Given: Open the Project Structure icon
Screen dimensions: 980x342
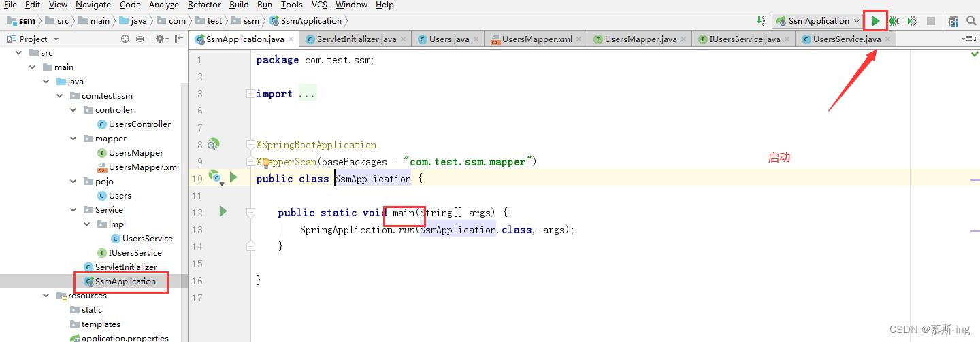Looking at the screenshot, I should (x=953, y=21).
